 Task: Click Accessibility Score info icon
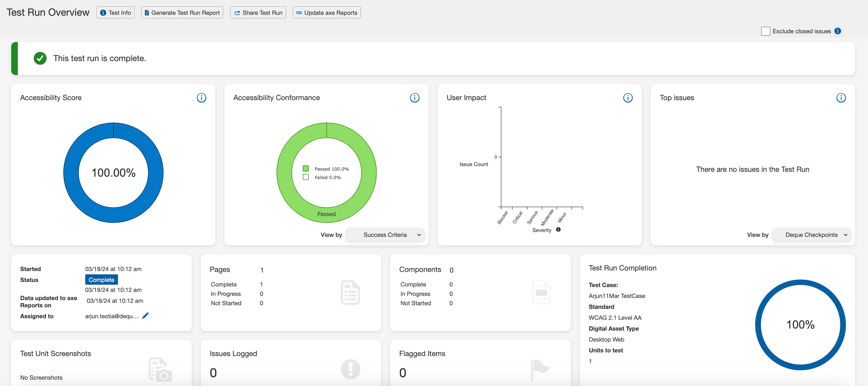[201, 98]
